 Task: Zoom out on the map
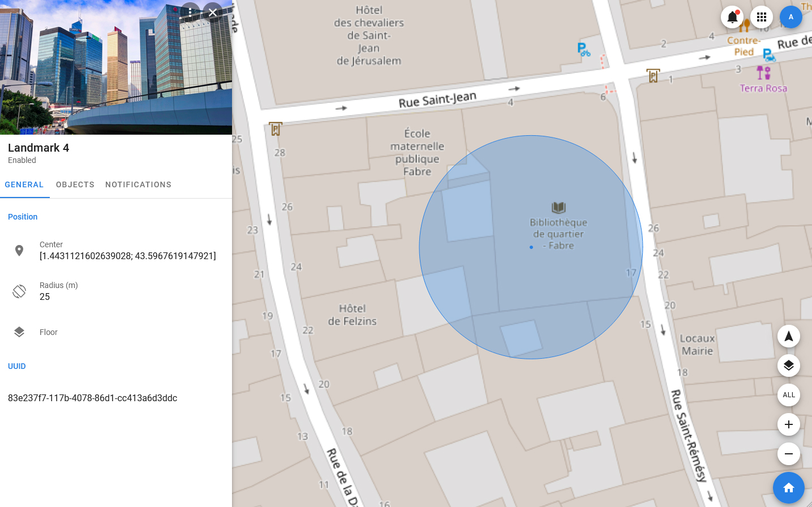[x=788, y=454]
